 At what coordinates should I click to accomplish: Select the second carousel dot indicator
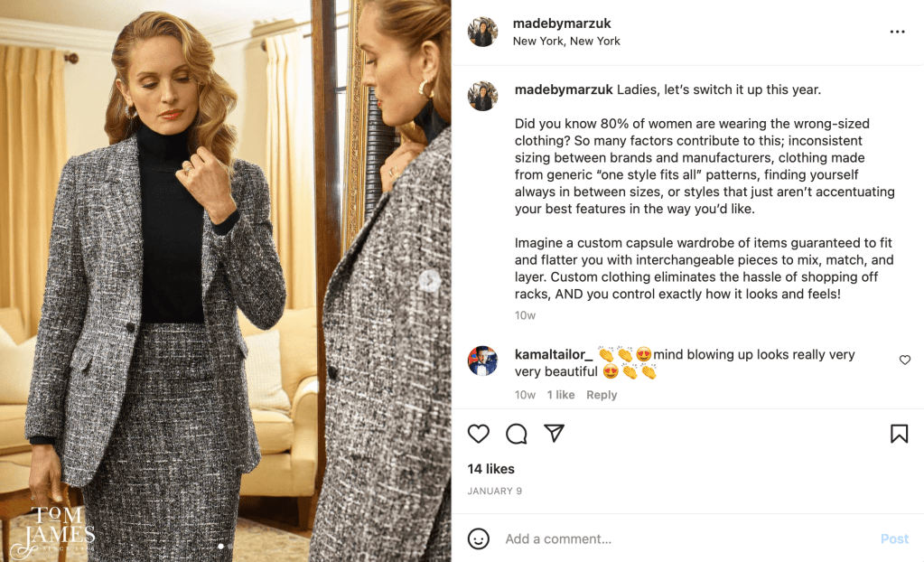coord(231,546)
